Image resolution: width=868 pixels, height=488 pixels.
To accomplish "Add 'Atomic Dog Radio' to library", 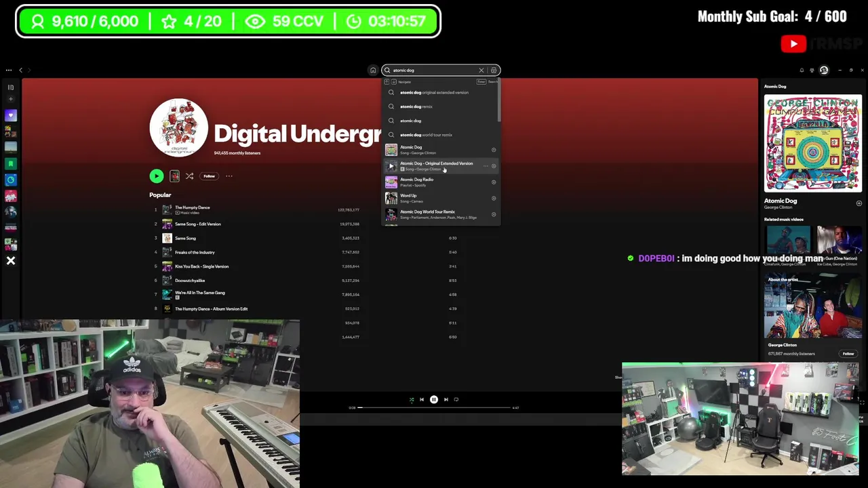I will pyautogui.click(x=494, y=182).
